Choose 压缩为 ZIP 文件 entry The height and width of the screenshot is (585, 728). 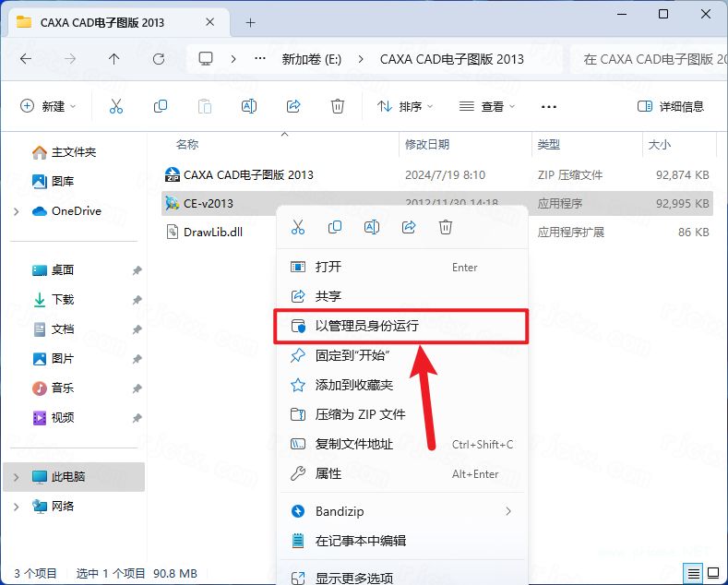point(402,414)
